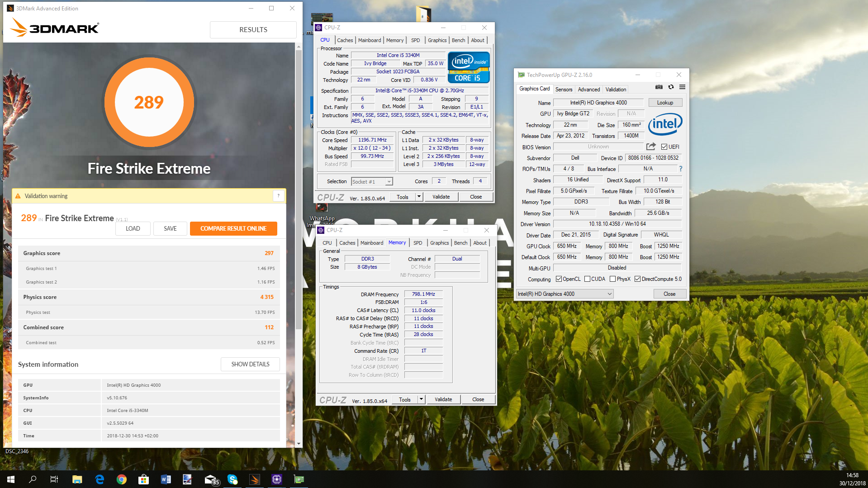Click Physics score value 4 315
The height and width of the screenshot is (488, 868).
[267, 297]
